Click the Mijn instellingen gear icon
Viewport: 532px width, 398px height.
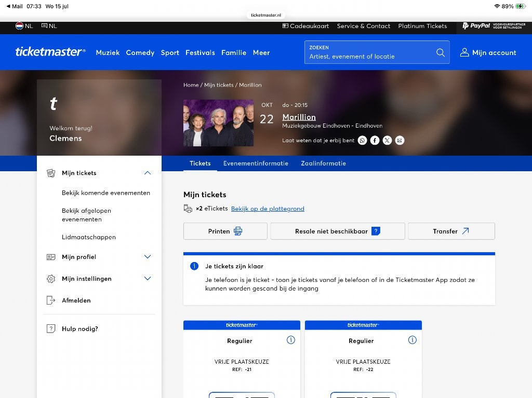tap(51, 279)
